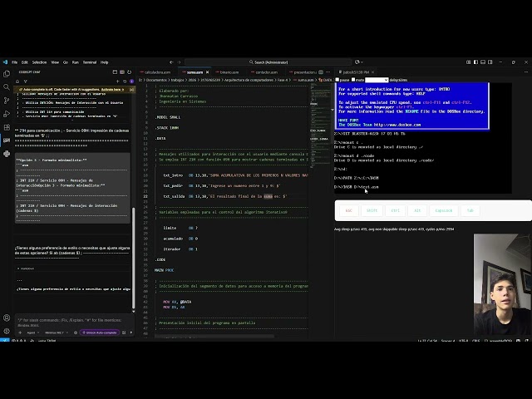Image resolution: width=532 pixels, height=399 pixels.
Task: Open the customize layout icon
Action: 469,62
